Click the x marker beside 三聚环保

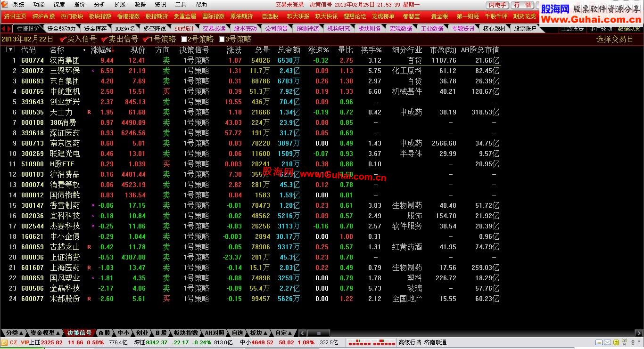click(x=93, y=71)
